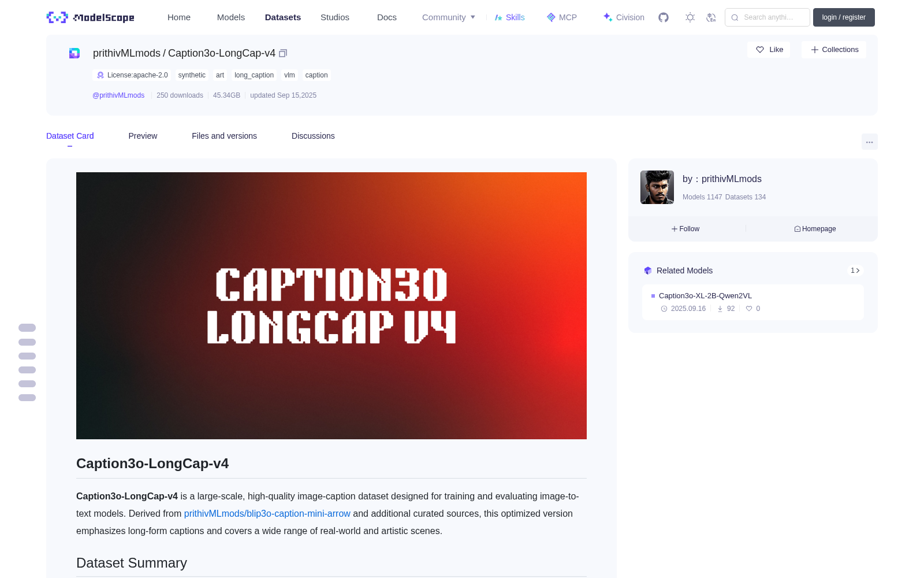The height and width of the screenshot is (578, 924).
Task: Click the MCP diamond icon
Action: pos(551,17)
